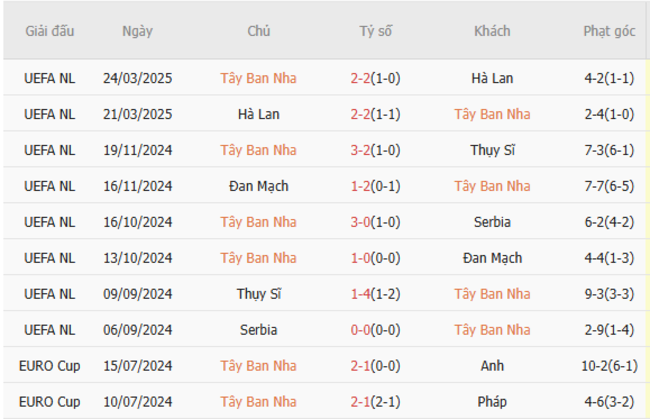Screen dimensions: 650x419
Task: Open home team Hà Lan on 21/03/2025
Action: (259, 114)
